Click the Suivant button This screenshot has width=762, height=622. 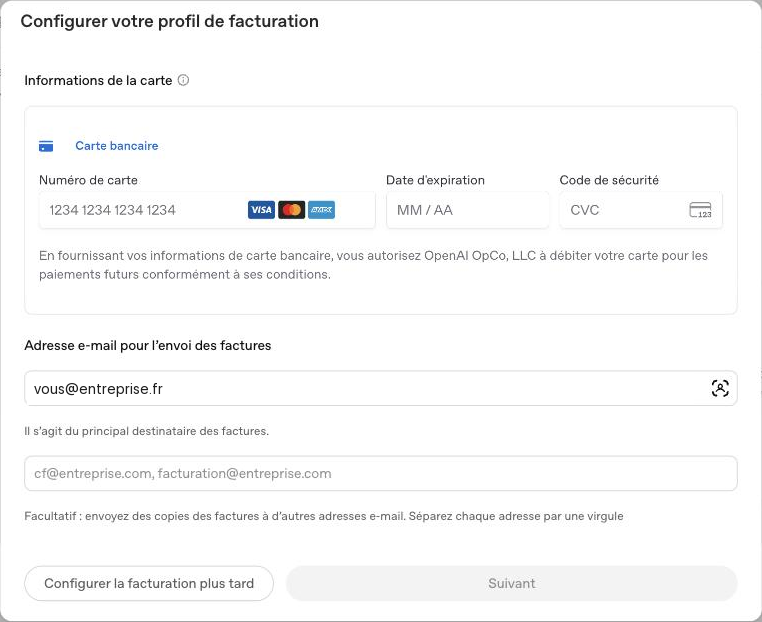click(x=512, y=583)
